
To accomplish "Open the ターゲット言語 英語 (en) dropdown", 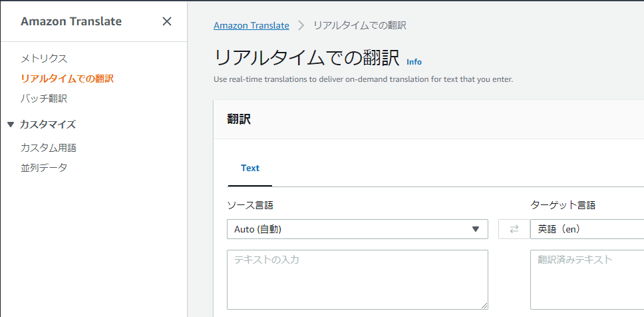I will click(x=587, y=229).
